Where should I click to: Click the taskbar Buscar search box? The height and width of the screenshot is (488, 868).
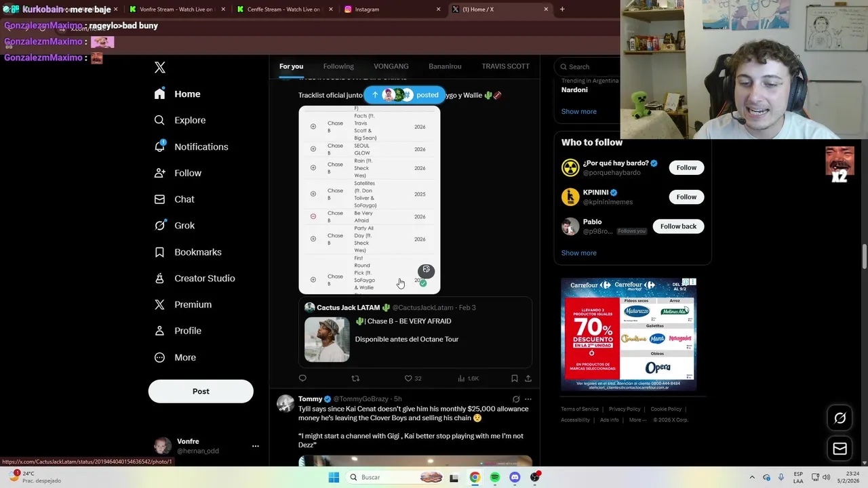coord(397,477)
